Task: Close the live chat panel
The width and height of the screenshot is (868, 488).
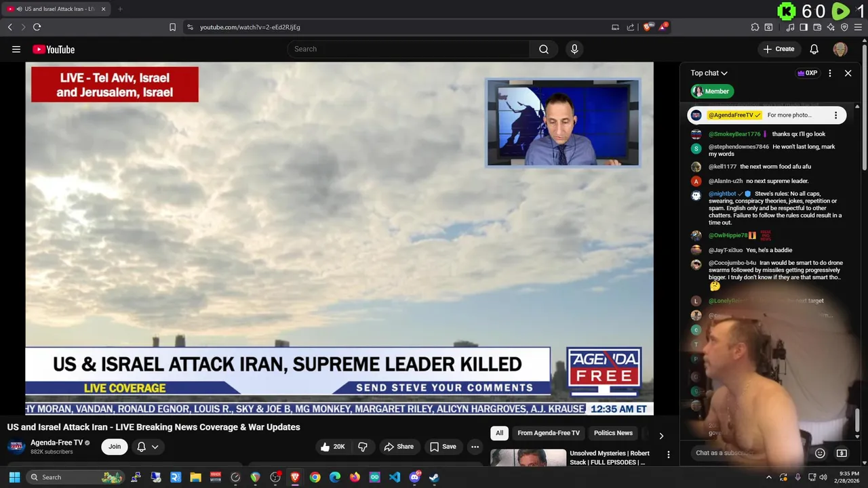Action: (848, 73)
